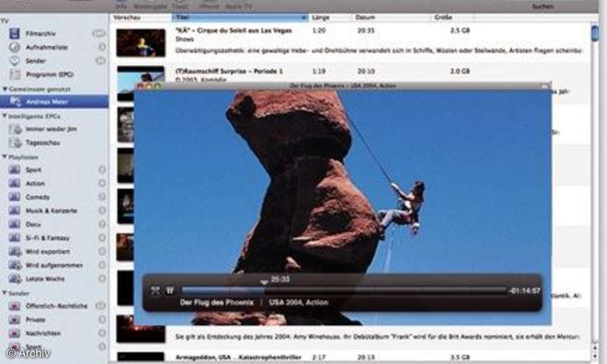607x364 pixels.
Task: Toggle the player window toolbar pill button
Action: (x=544, y=86)
